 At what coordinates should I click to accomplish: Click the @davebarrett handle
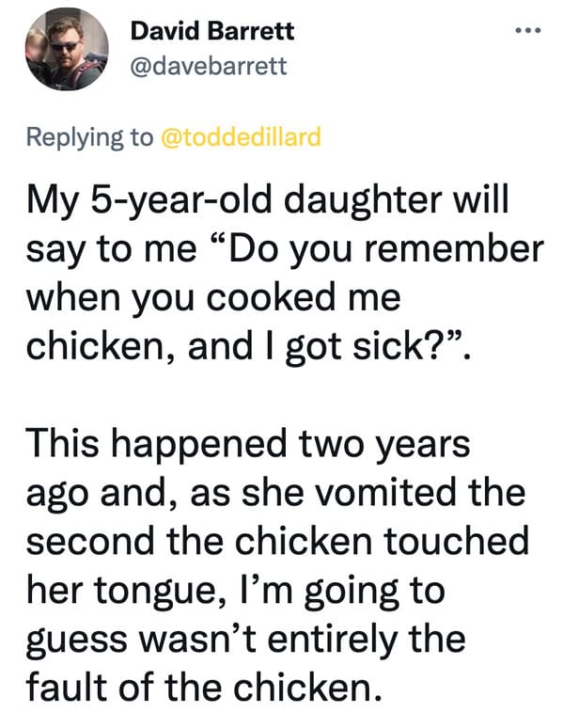coord(209,67)
